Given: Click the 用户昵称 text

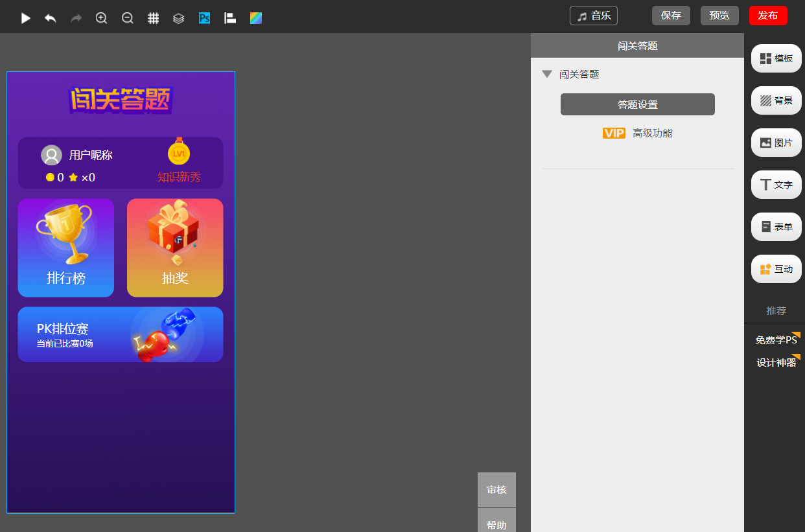Looking at the screenshot, I should [x=91, y=156].
